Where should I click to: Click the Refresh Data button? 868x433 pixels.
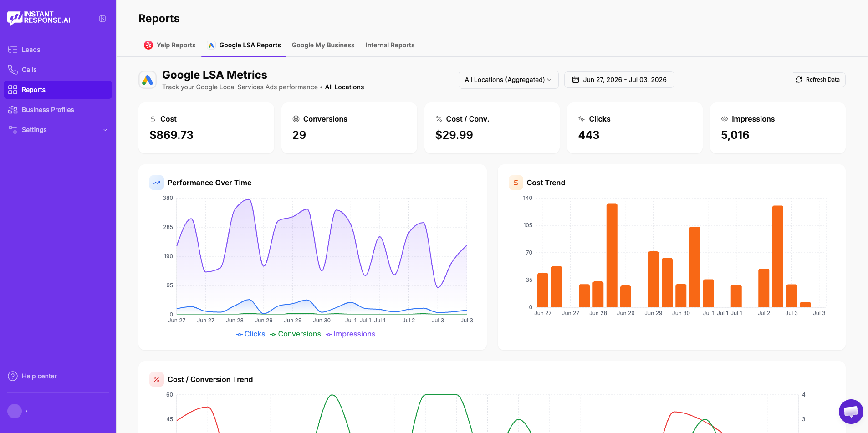(819, 80)
